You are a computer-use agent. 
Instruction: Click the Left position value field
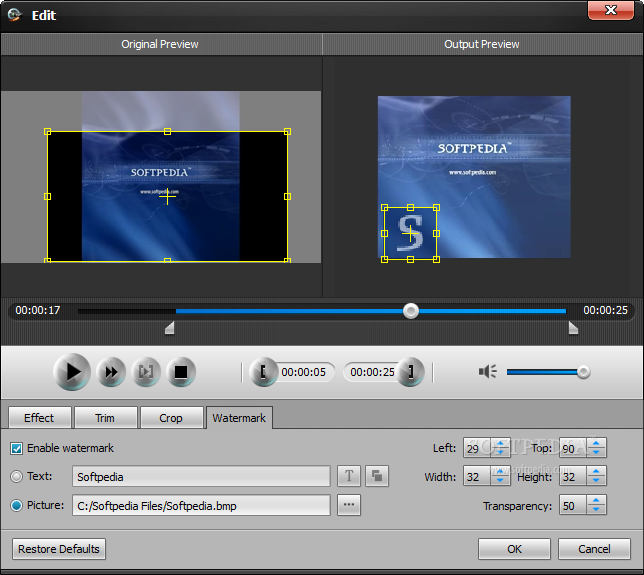point(477,448)
